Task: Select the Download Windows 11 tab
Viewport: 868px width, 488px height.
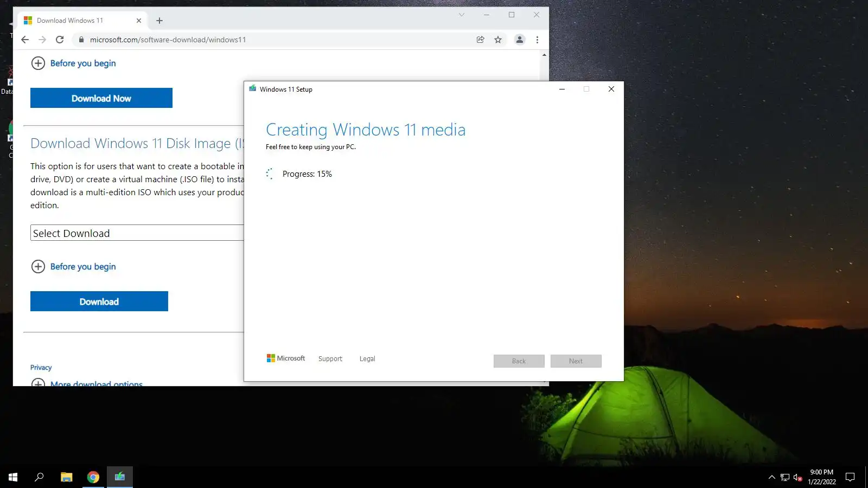Action: (x=82, y=21)
